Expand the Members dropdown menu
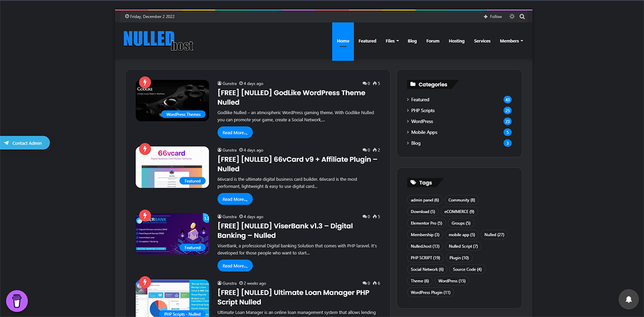This screenshot has height=317, width=644. pos(511,41)
